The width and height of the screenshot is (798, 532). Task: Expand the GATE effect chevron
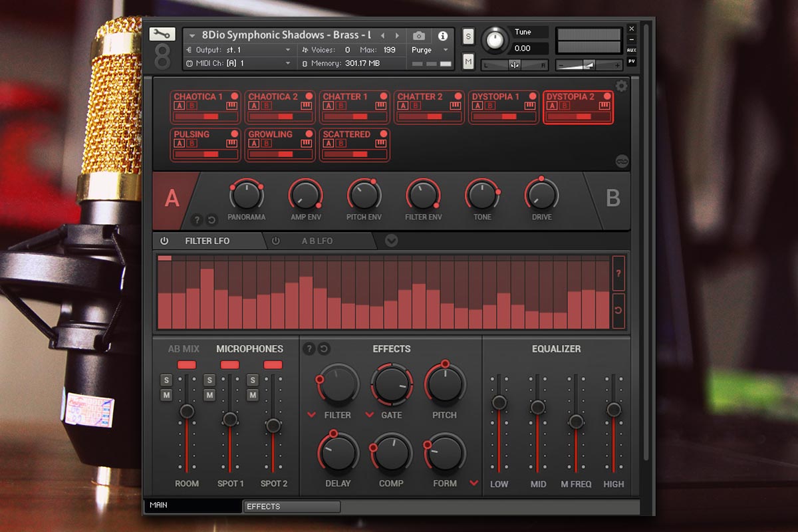pos(370,415)
